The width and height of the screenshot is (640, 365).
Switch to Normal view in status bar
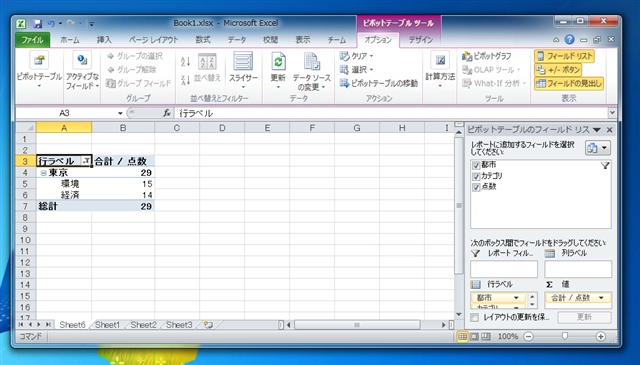(462, 336)
